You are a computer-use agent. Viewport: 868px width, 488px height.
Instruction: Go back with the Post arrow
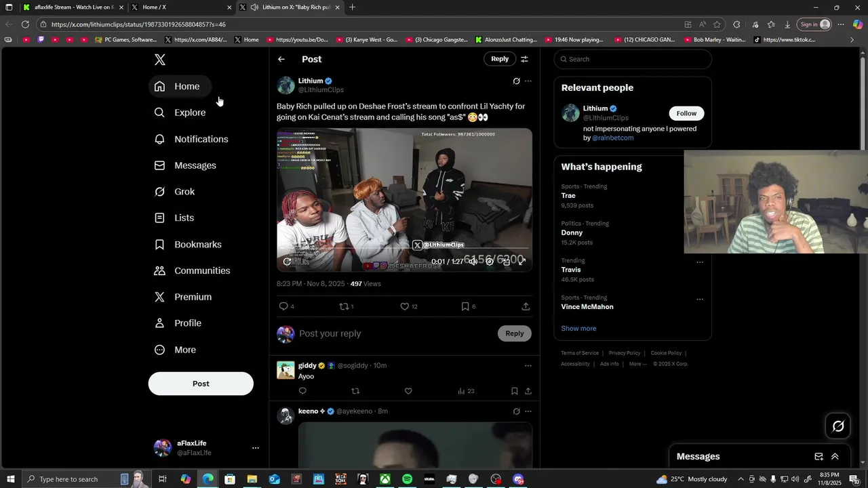[281, 59]
